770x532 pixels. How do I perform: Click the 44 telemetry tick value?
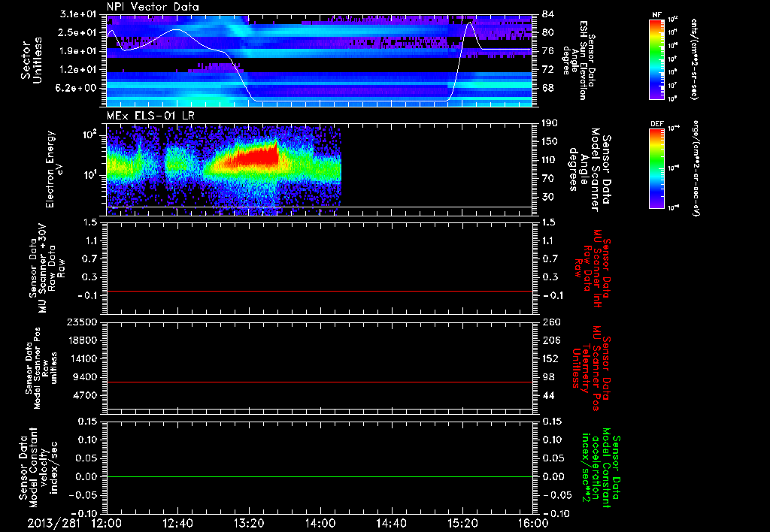[x=548, y=395]
